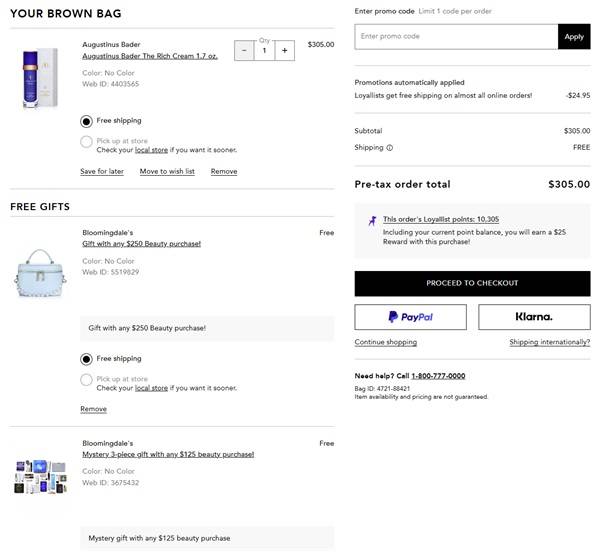600x556 pixels.
Task: Open the Shipping internationally link
Action: 549,342
